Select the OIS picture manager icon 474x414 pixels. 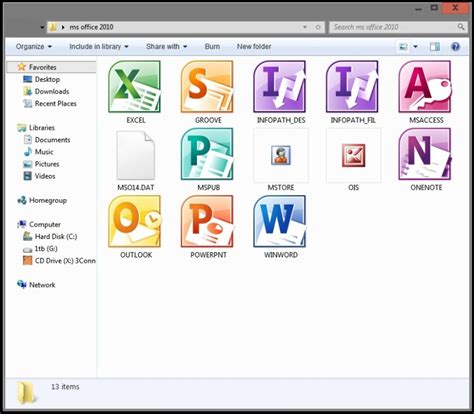point(353,155)
